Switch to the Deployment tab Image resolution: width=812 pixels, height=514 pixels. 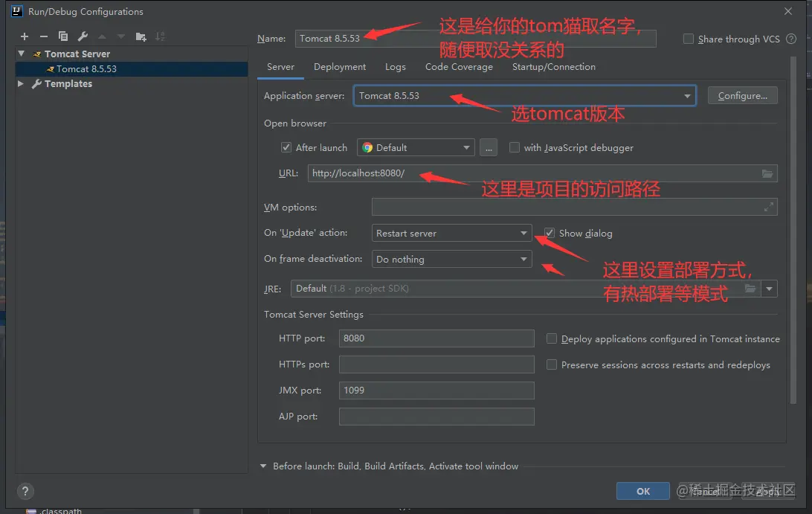tap(340, 67)
